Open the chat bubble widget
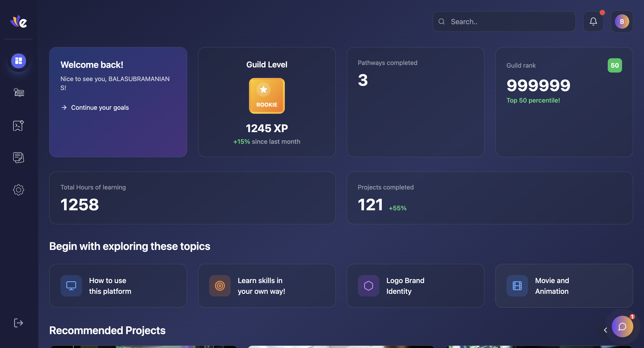Image resolution: width=644 pixels, height=348 pixels. click(x=622, y=327)
